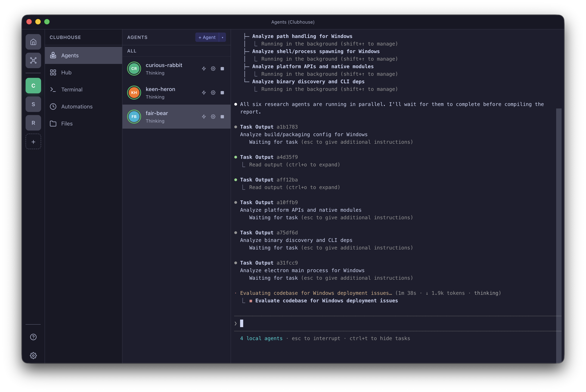Click the + Agent button

coord(207,37)
